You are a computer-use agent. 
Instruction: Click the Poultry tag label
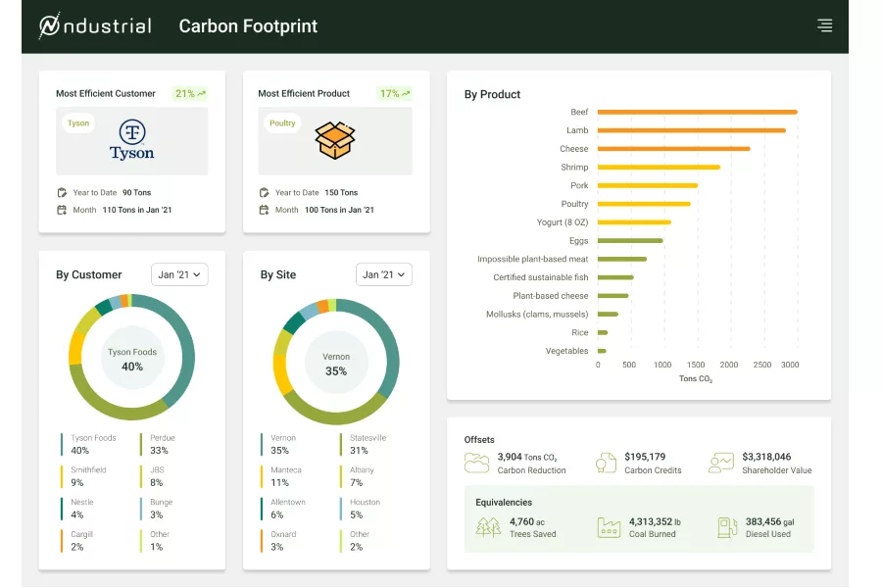coord(282,123)
